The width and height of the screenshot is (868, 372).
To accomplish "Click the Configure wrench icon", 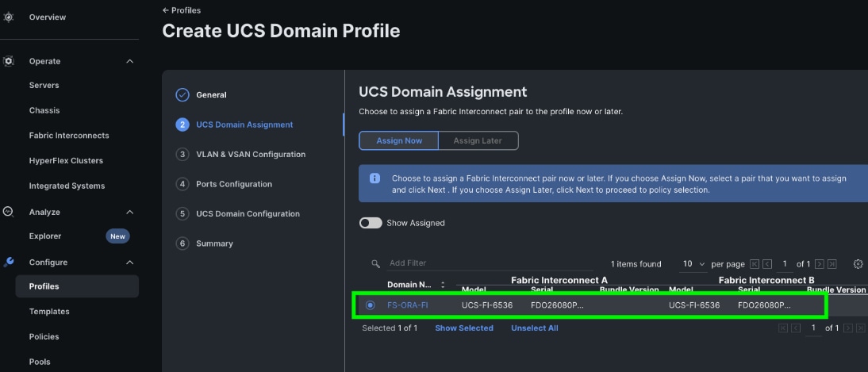I will [x=9, y=262].
